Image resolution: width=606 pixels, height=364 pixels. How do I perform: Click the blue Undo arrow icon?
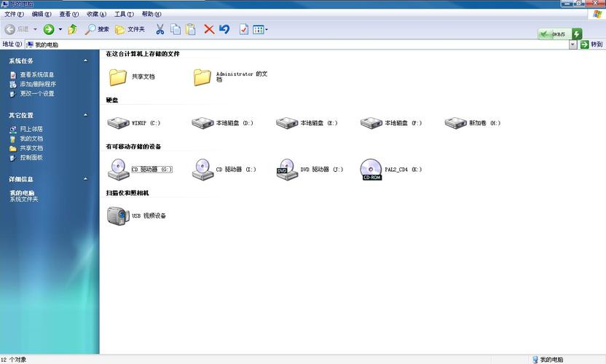pyautogui.click(x=224, y=29)
